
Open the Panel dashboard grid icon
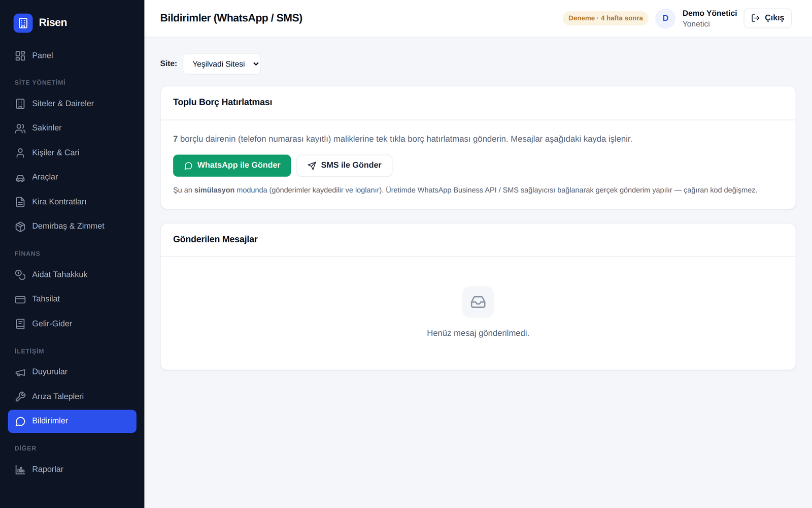click(x=20, y=56)
